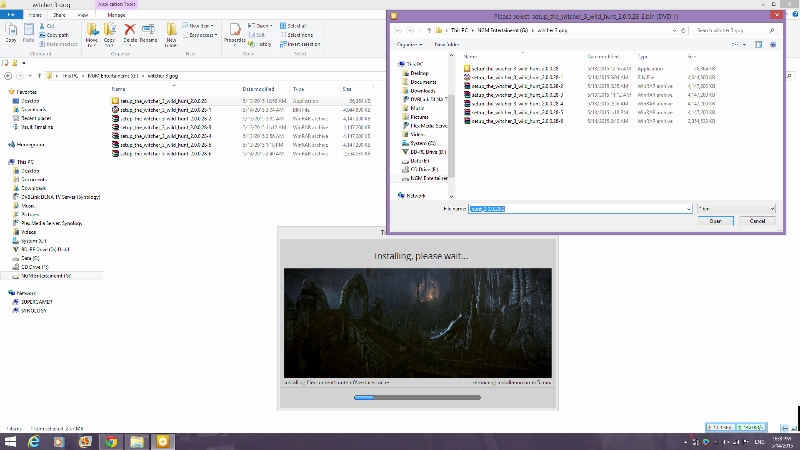Click the Move to ribbon icon
Screen dimensions: 800x450
tap(92, 35)
